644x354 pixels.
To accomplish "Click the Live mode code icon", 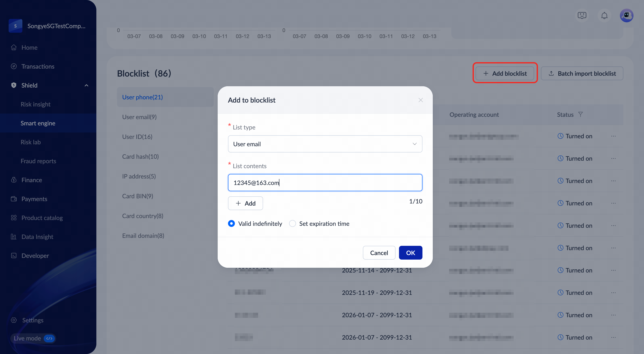I will [49, 338].
